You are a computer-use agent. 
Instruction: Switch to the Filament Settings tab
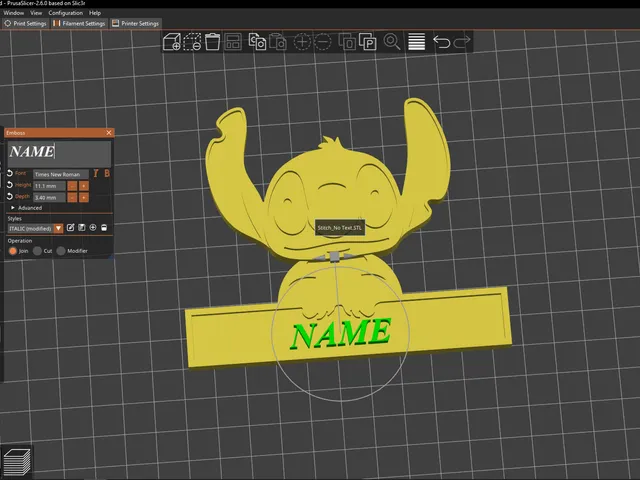click(x=79, y=24)
